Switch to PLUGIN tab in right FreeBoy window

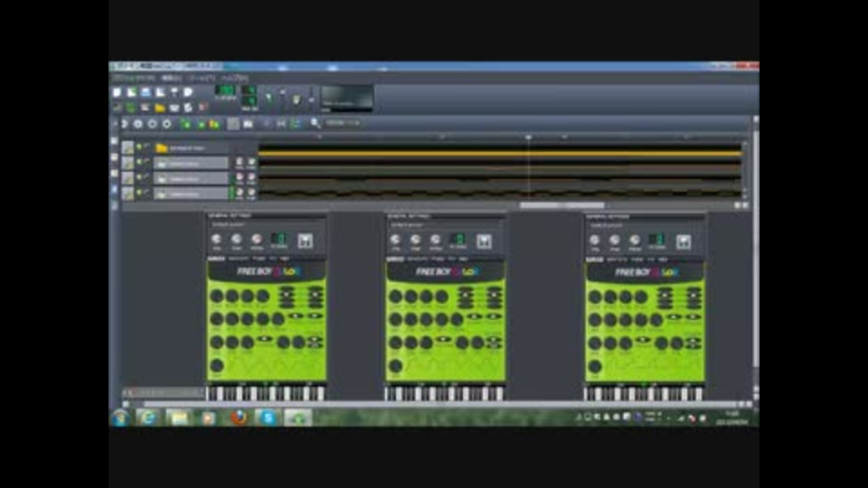(595, 259)
